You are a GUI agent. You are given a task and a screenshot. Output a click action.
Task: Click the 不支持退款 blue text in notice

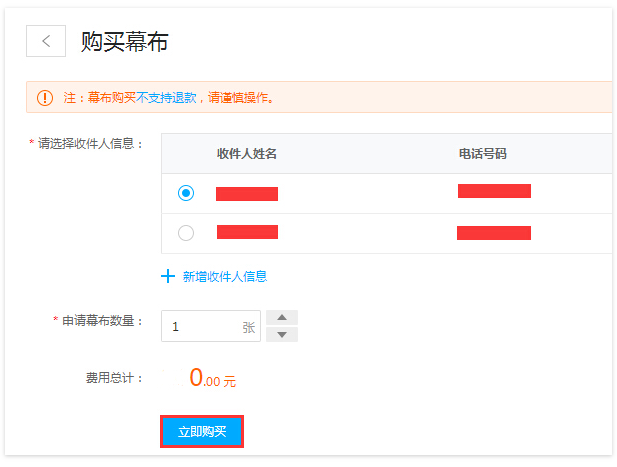point(166,98)
